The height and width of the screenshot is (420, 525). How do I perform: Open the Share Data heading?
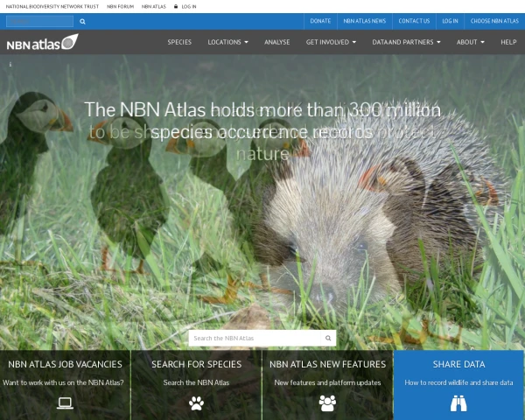click(458, 364)
